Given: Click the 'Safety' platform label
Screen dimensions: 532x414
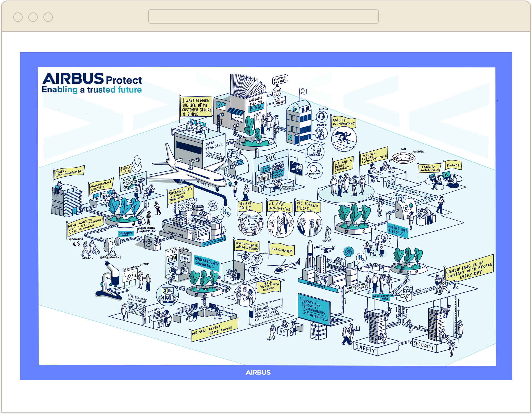Looking at the screenshot, I should 366,348.
